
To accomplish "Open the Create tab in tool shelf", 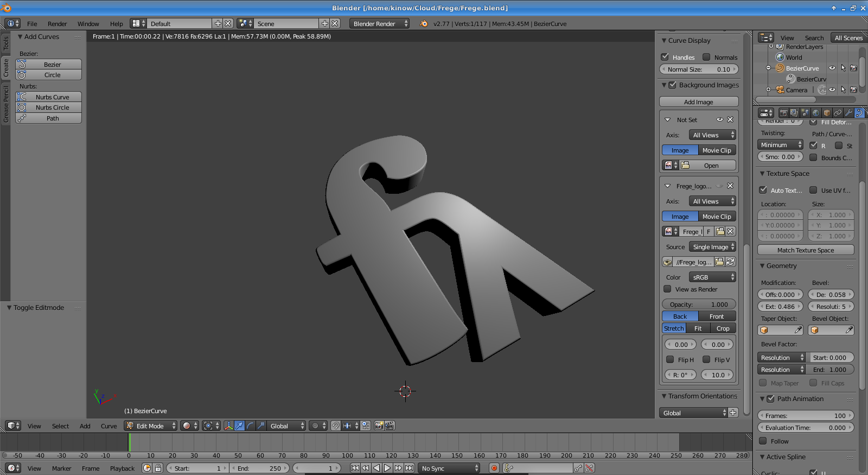I will coord(6,68).
